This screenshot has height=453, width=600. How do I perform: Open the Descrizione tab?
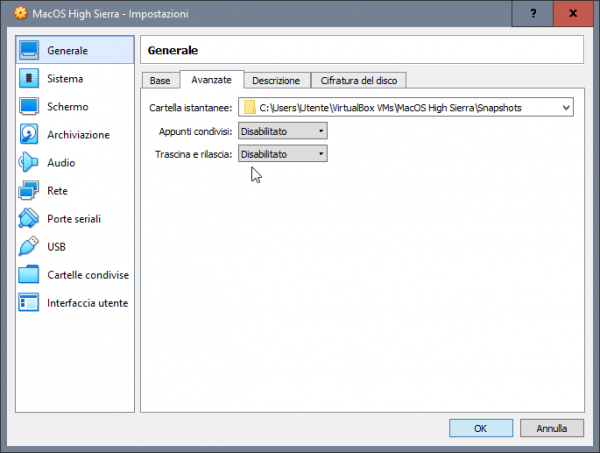coord(276,80)
